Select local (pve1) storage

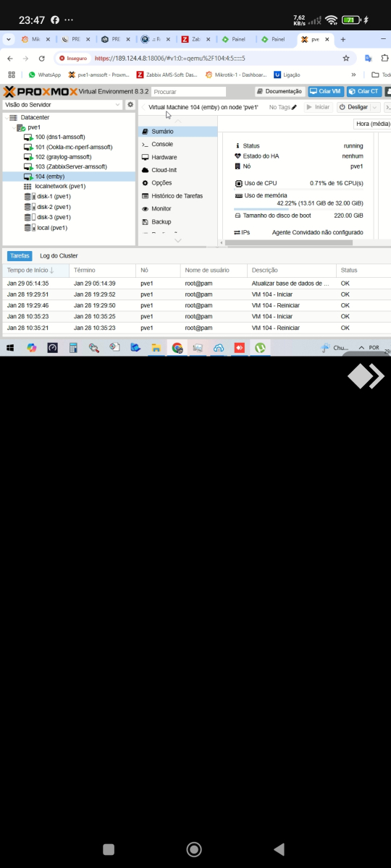coord(69,227)
